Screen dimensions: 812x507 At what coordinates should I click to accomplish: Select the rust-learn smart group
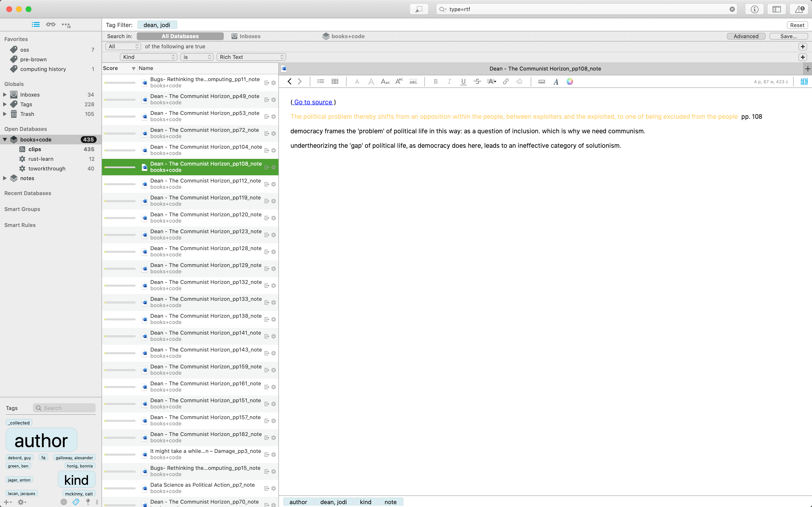(41, 159)
